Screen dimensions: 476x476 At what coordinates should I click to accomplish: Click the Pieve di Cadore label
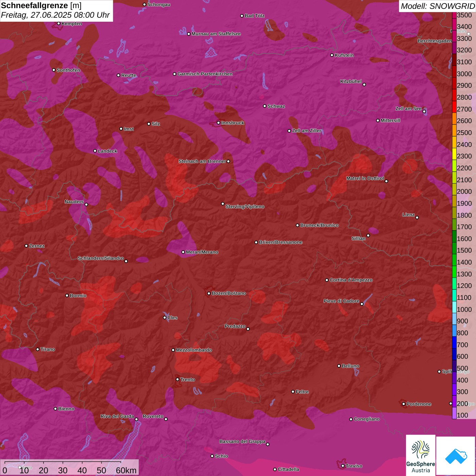(x=341, y=301)
